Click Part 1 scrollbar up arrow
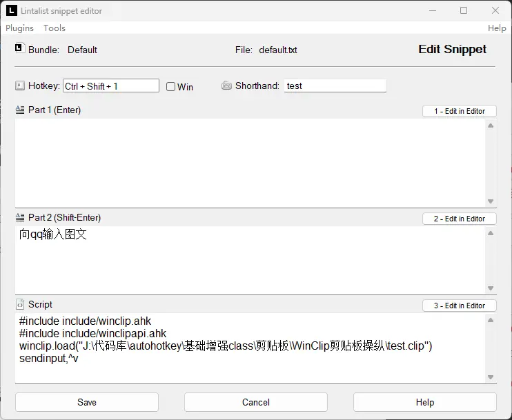 pyautogui.click(x=491, y=126)
